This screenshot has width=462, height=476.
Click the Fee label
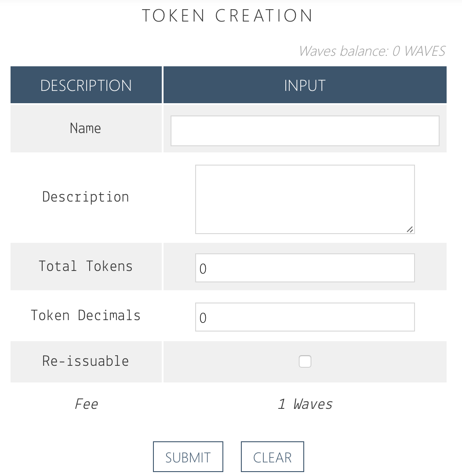click(86, 404)
